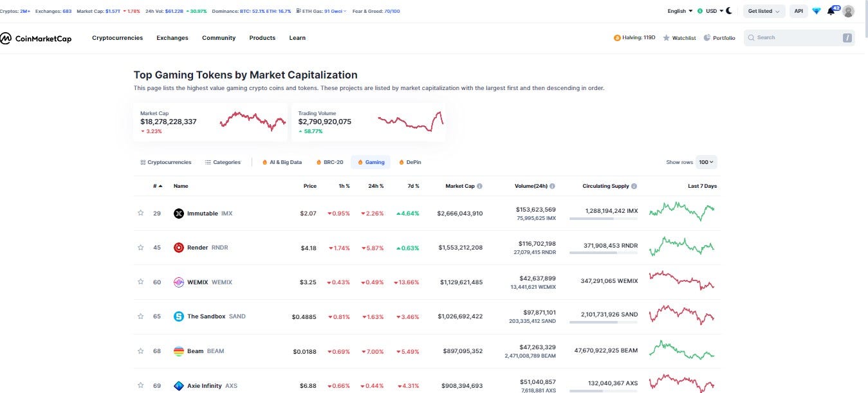Click the Axie Infinity coin icon
The image size is (868, 393).
coord(179,386)
